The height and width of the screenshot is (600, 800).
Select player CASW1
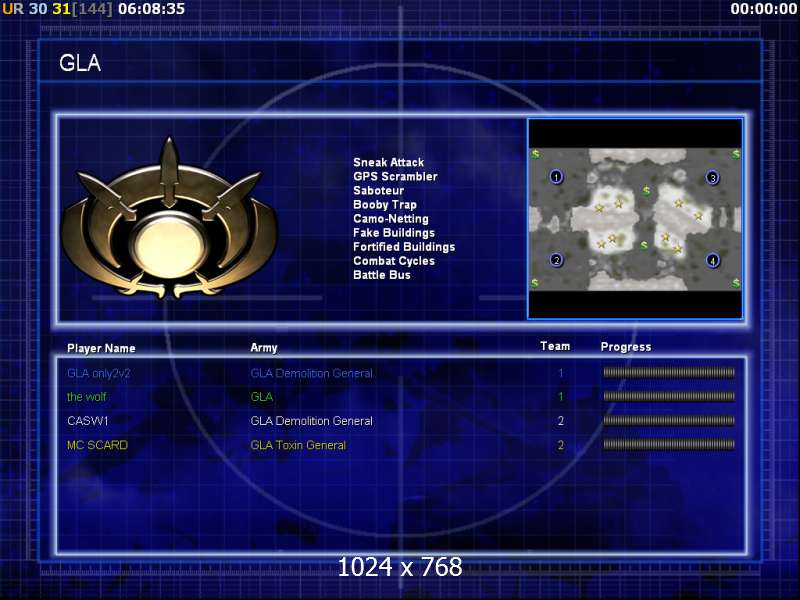[x=88, y=421]
